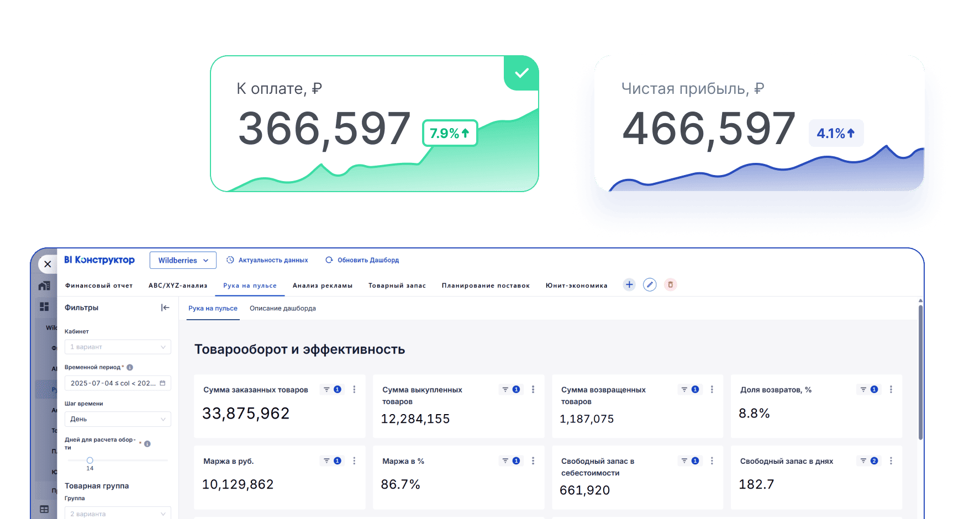Viewport: 980px width, 519px height.
Task: Click filter badge on Свободный запас в днях
Action: (x=869, y=461)
